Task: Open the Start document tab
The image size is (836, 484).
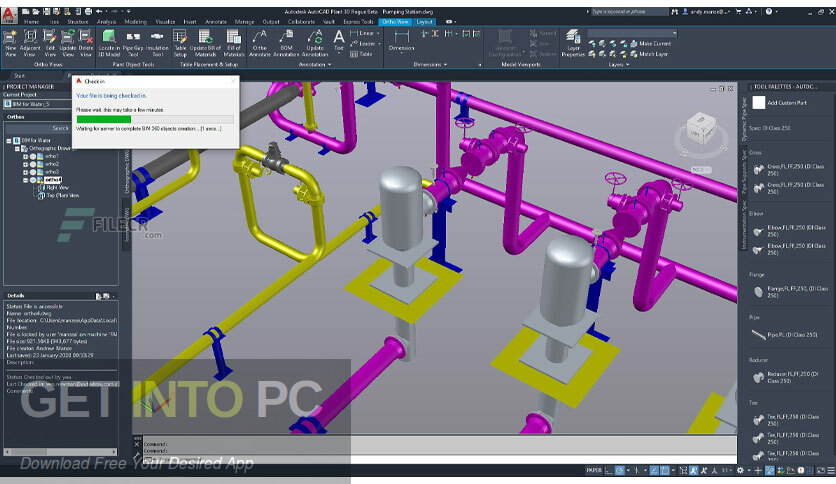Action: click(19, 76)
